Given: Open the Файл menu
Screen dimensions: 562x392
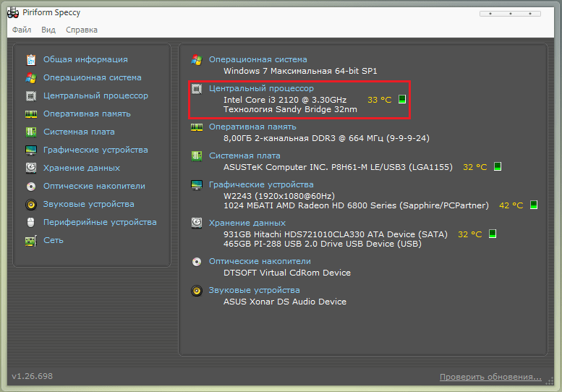Looking at the screenshot, I should [x=22, y=30].
